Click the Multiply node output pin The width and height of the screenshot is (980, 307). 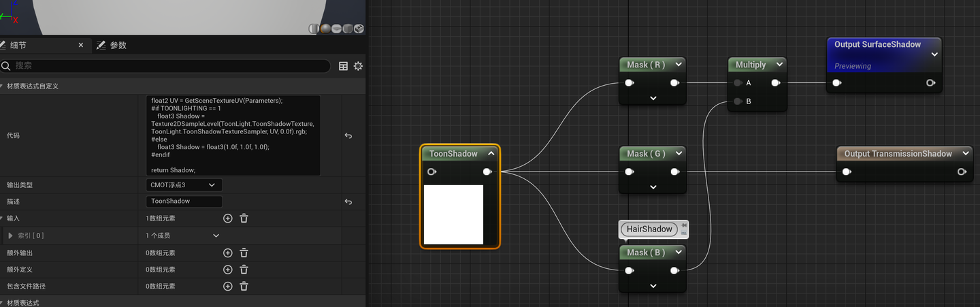[x=776, y=83]
